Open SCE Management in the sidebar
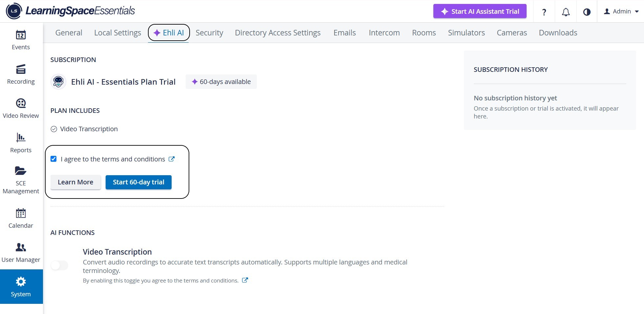644x314 pixels. [21, 180]
